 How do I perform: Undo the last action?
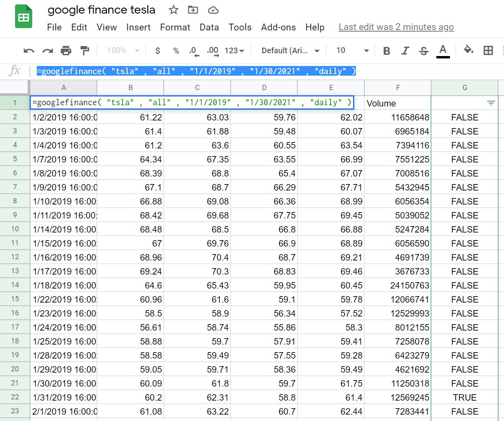coord(29,51)
